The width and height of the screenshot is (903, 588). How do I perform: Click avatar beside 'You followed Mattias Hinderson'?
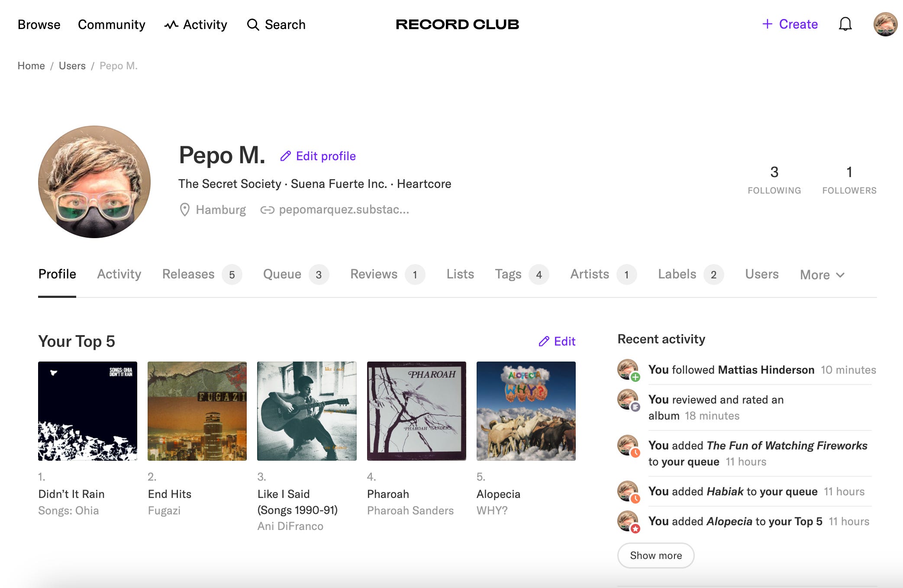pos(628,369)
